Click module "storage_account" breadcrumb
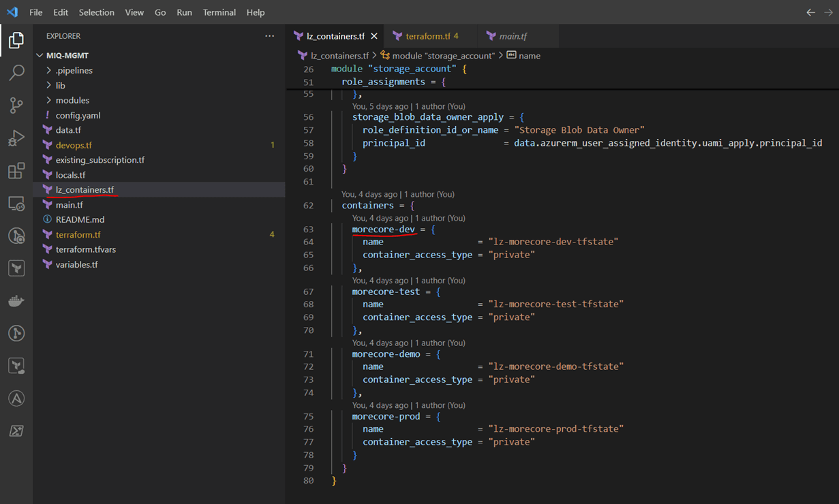 pos(442,55)
